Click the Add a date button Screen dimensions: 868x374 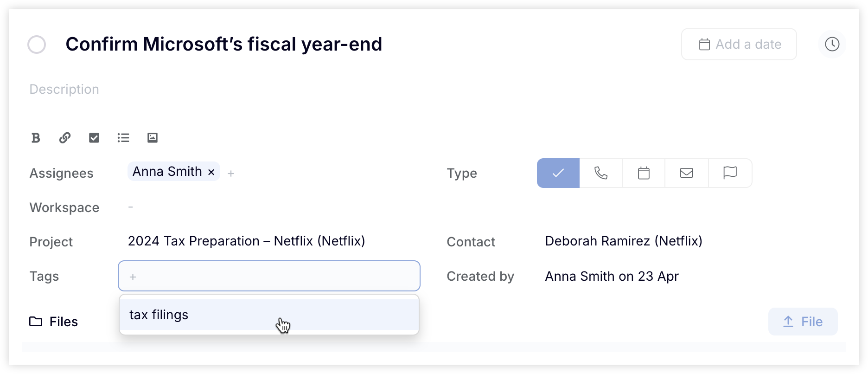tap(739, 44)
